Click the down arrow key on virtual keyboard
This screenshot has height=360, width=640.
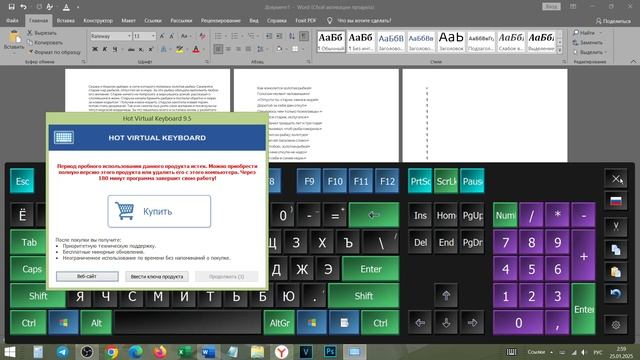point(446,323)
